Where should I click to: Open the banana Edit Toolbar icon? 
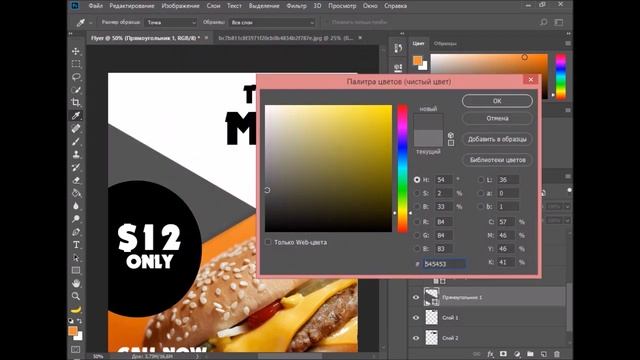pos(76,310)
